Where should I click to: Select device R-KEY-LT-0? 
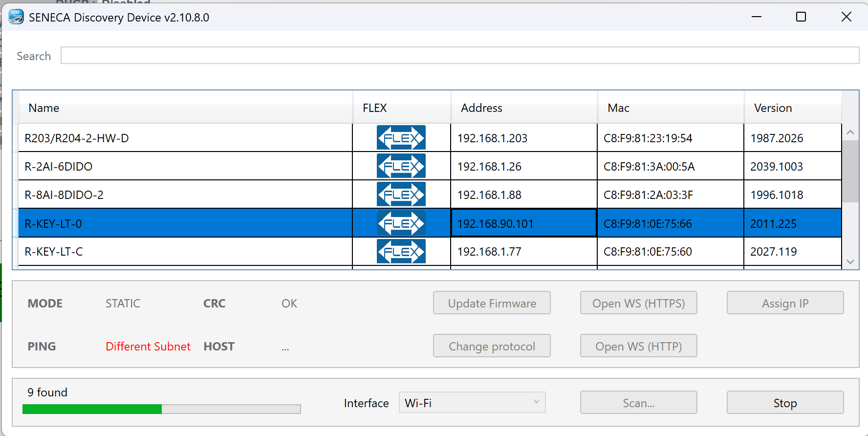coord(185,223)
